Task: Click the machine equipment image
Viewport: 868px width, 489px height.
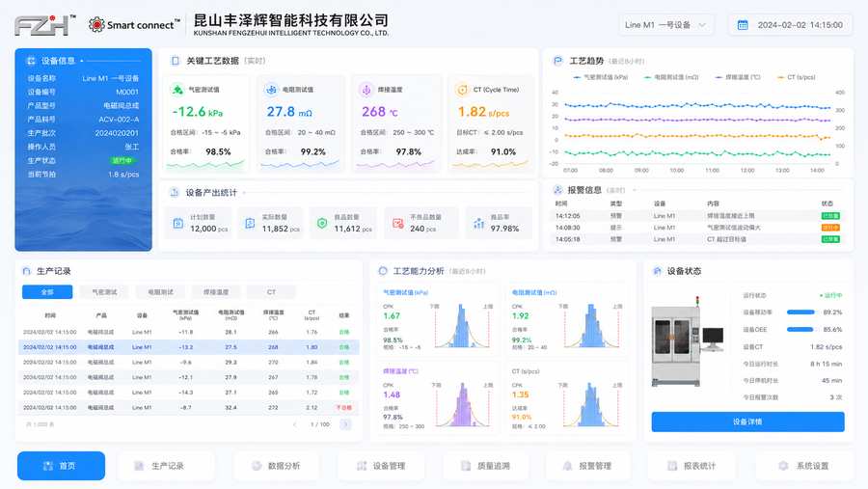Action: click(688, 341)
